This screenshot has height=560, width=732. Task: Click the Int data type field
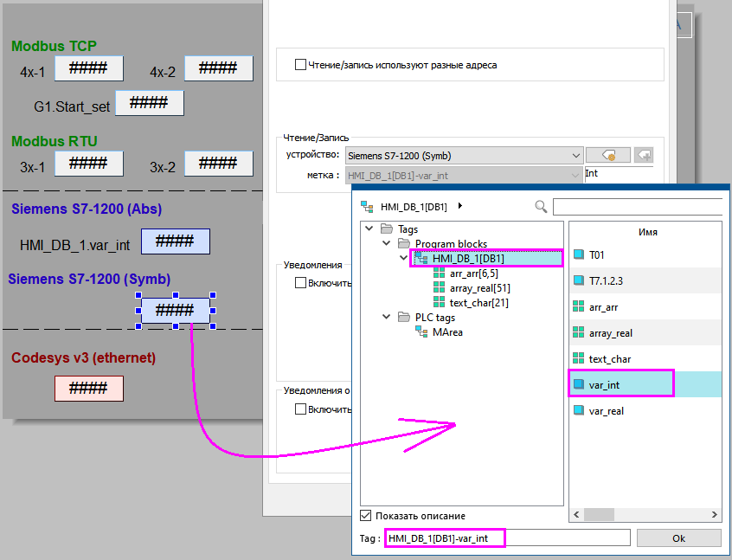pos(619,174)
